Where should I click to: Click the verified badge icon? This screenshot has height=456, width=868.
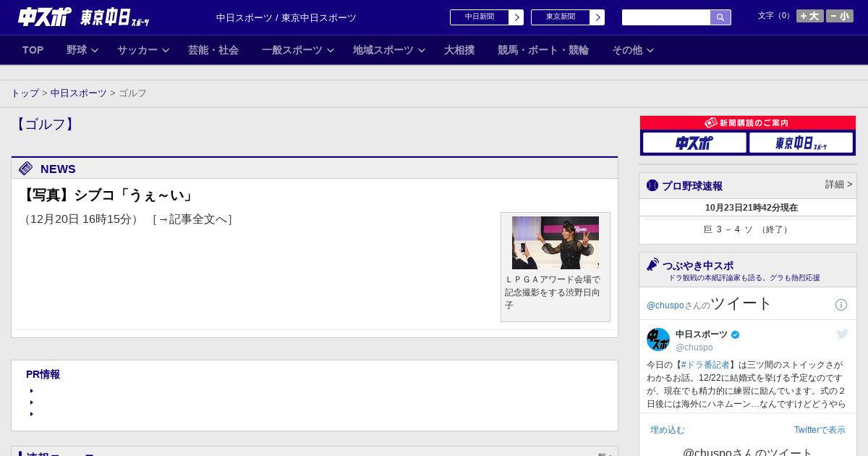(736, 334)
